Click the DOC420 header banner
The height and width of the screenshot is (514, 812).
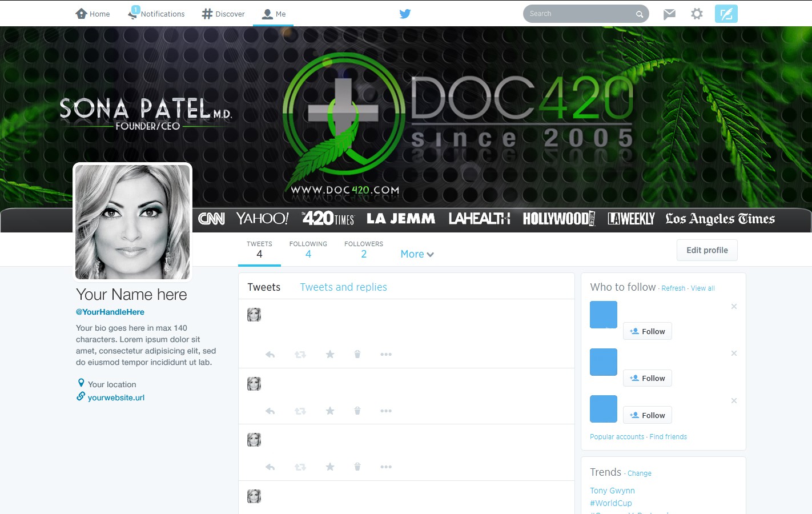click(406, 129)
